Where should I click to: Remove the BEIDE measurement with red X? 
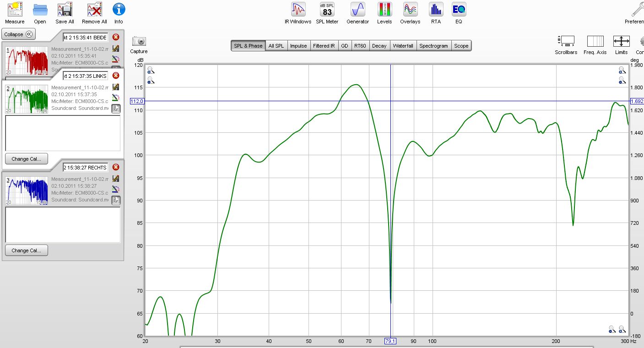[x=116, y=37]
